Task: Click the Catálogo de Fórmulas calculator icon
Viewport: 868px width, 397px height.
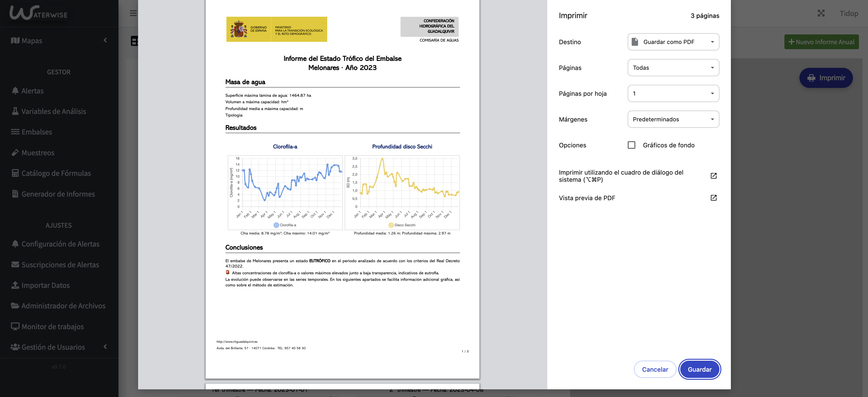Action: [15, 173]
